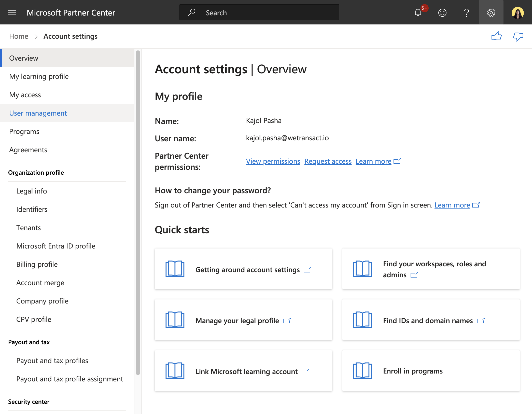Click book icon on Link Microsoft learning account card
The image size is (532, 414).
tap(175, 371)
